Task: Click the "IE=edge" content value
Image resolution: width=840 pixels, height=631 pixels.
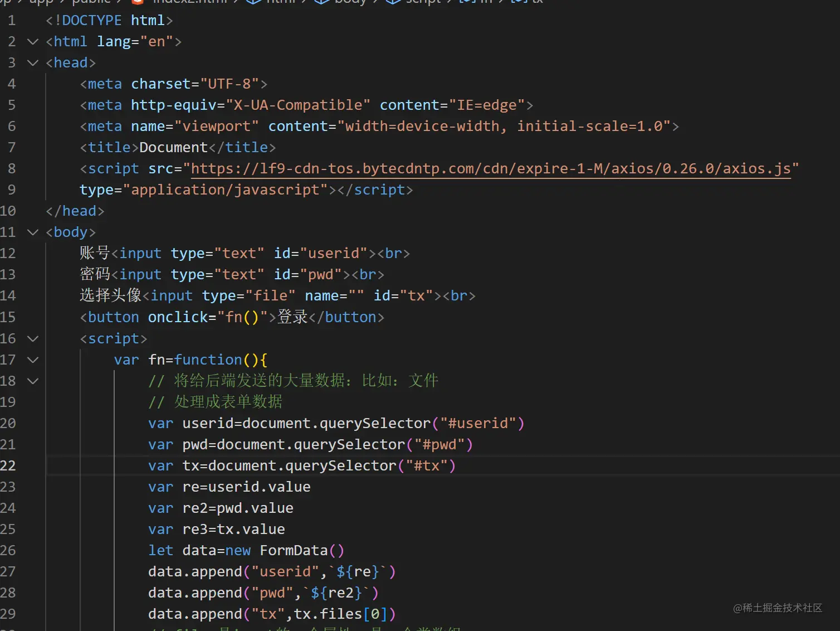Action: [487, 105]
